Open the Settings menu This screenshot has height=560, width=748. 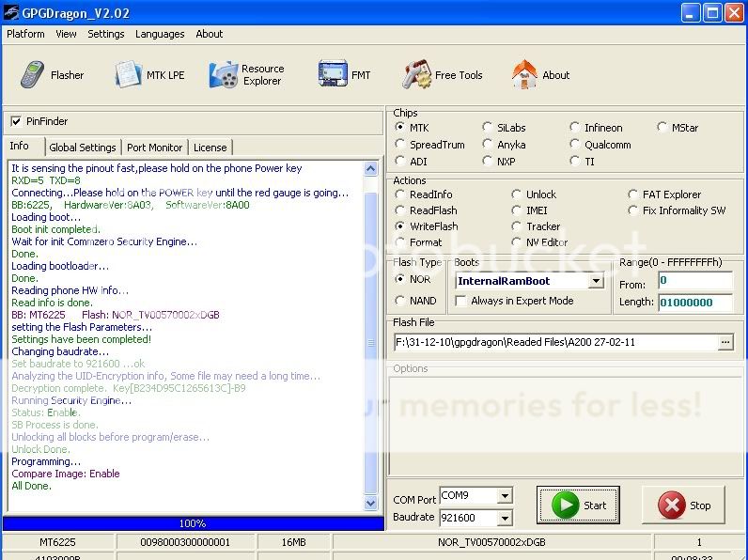tap(105, 34)
